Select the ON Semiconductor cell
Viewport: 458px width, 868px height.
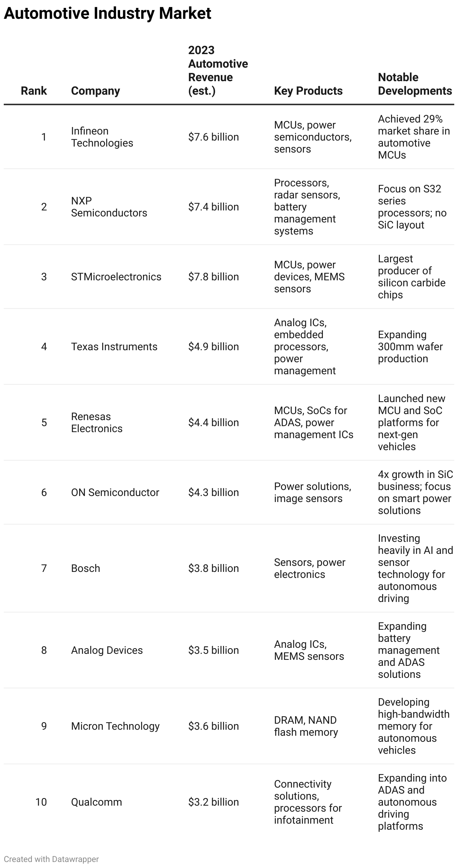[x=115, y=492]
